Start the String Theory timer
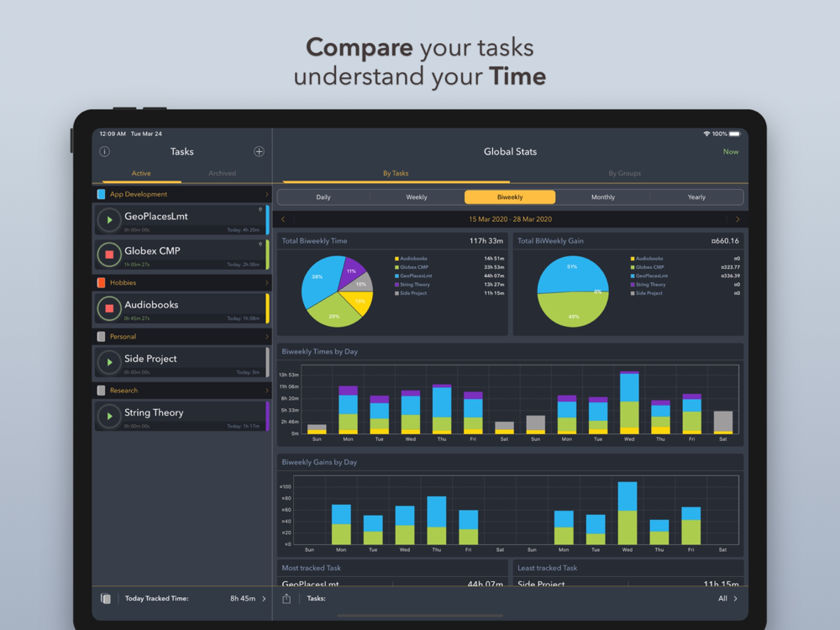Screen dimensions: 840x630 click(x=109, y=417)
